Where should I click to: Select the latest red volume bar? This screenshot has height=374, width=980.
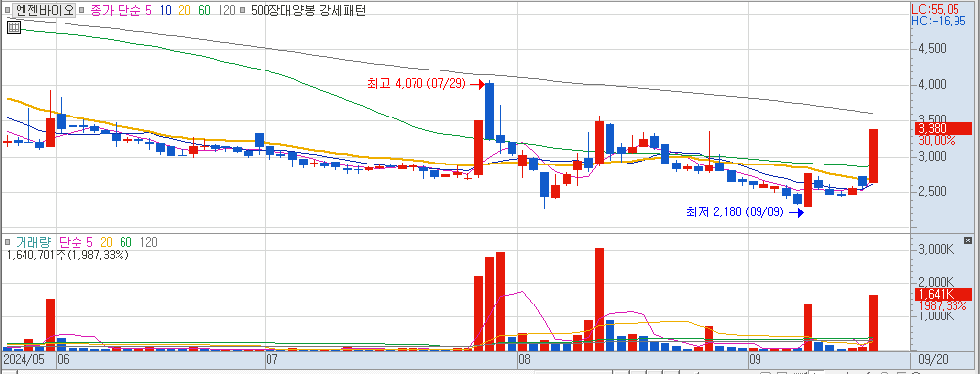click(873, 322)
